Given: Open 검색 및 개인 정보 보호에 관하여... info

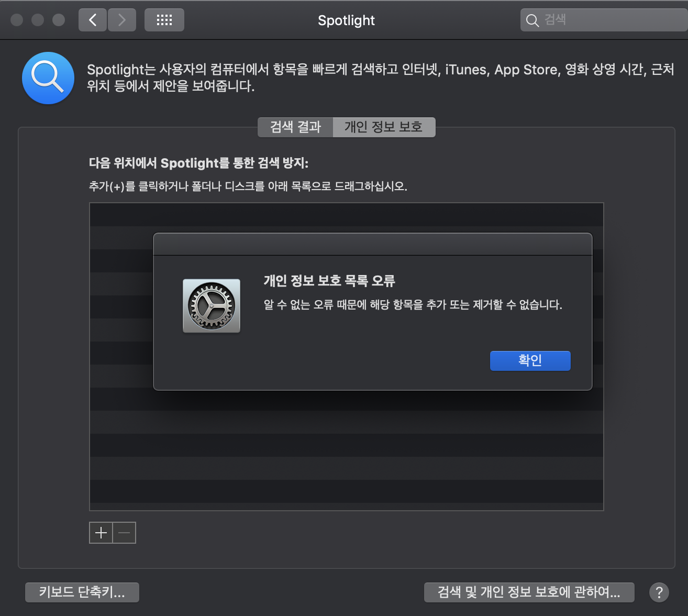Looking at the screenshot, I should (x=529, y=592).
